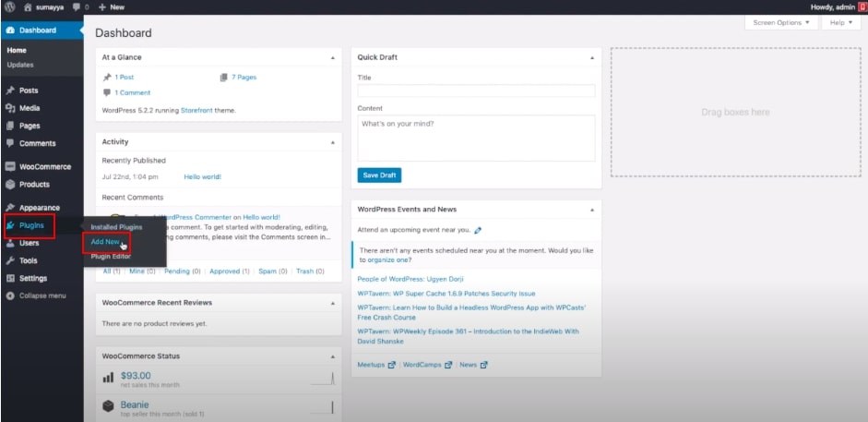Open the 1 Post link
868x422 pixels.
click(x=124, y=78)
